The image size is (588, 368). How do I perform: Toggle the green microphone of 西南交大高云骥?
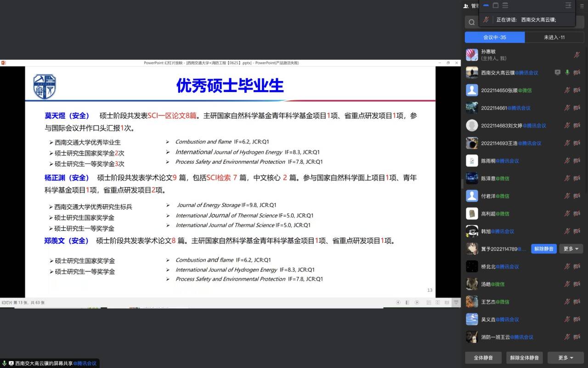coord(567,72)
